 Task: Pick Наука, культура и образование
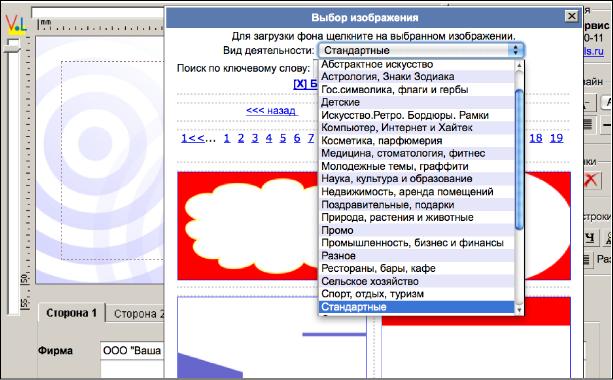coord(417,179)
